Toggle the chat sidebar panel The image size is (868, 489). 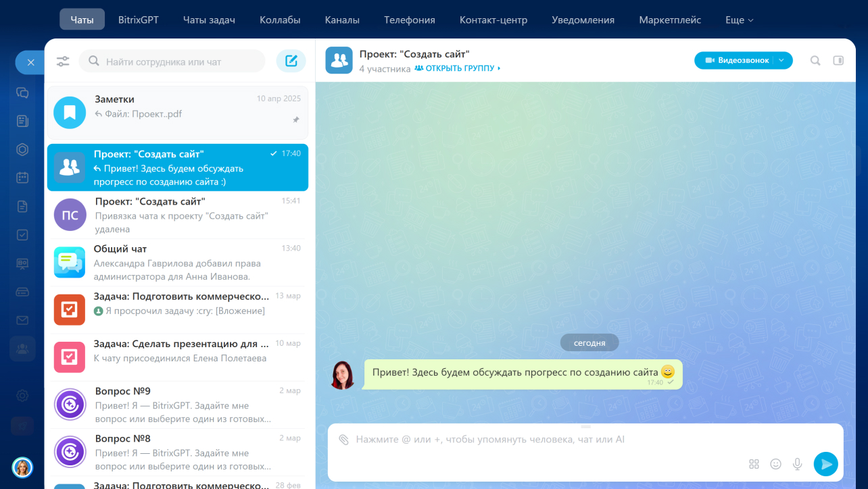click(x=838, y=61)
